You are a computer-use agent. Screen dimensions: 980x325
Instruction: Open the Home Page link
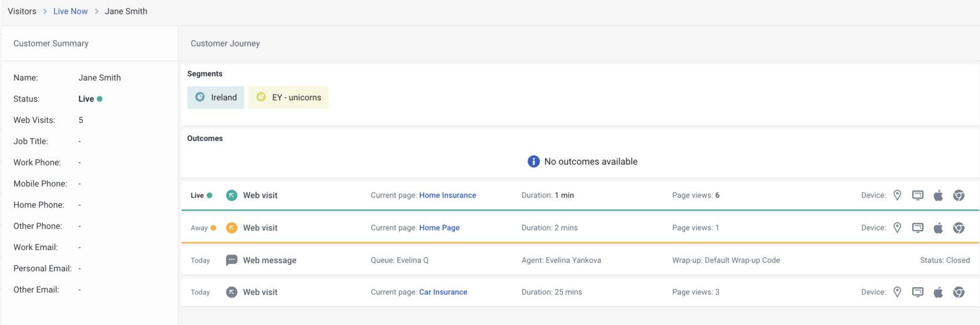pos(439,227)
